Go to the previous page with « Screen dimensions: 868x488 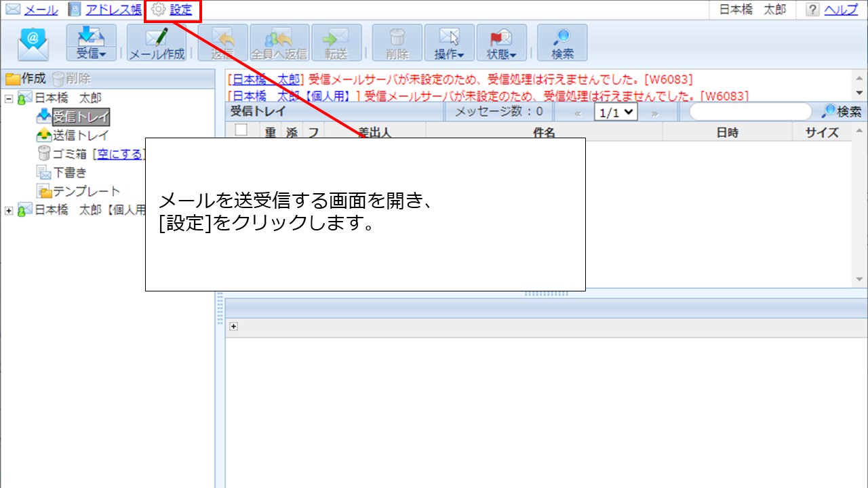578,113
